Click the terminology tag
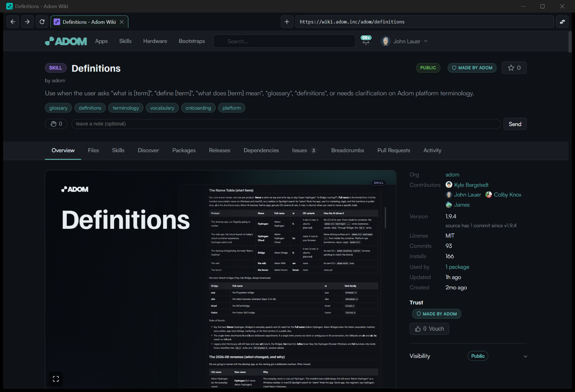The height and width of the screenshot is (392, 575). coord(126,108)
